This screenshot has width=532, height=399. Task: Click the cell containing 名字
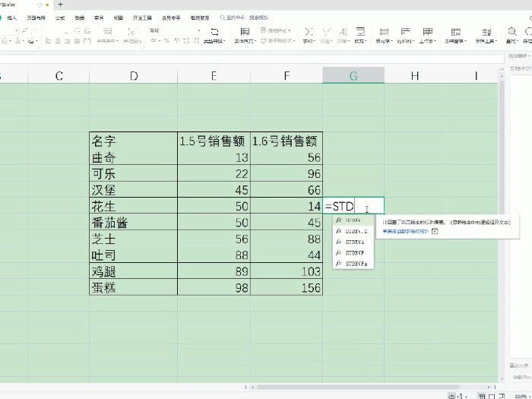click(133, 141)
